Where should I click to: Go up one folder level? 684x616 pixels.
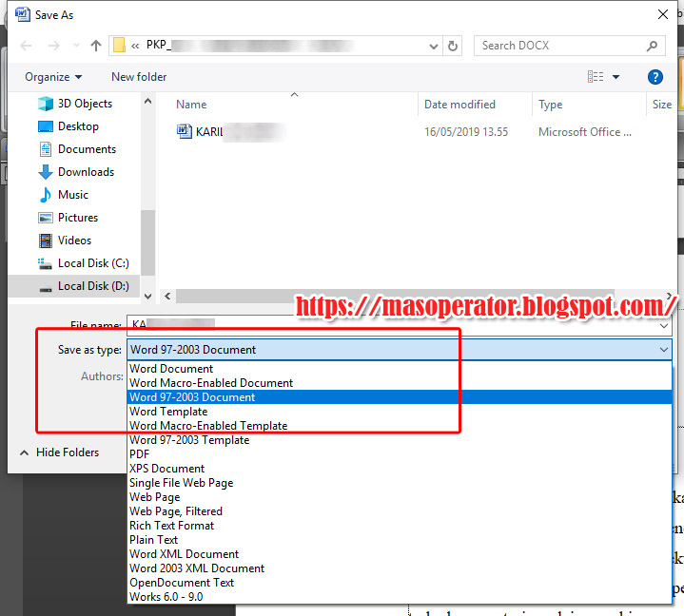pos(96,46)
